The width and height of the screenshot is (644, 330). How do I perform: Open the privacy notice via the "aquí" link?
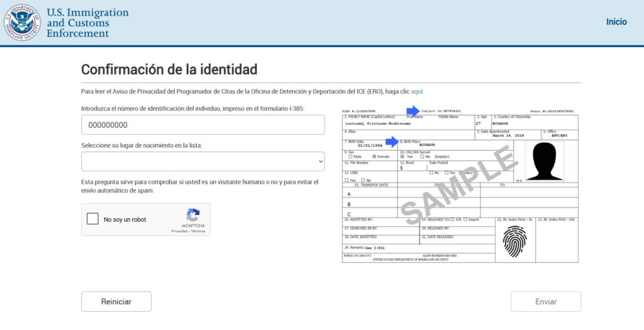[418, 91]
